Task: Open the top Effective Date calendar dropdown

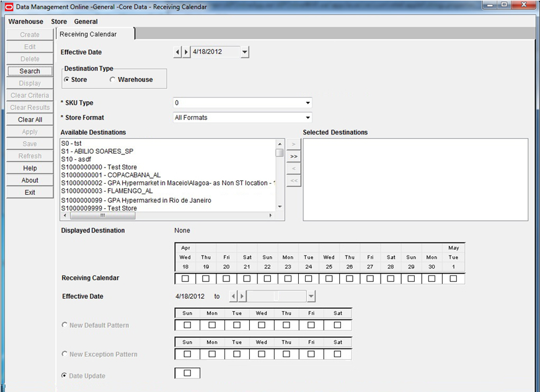Action: (x=244, y=52)
